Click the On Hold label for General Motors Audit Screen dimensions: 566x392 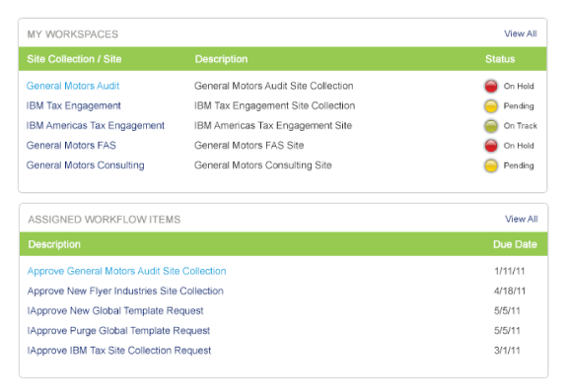519,87
